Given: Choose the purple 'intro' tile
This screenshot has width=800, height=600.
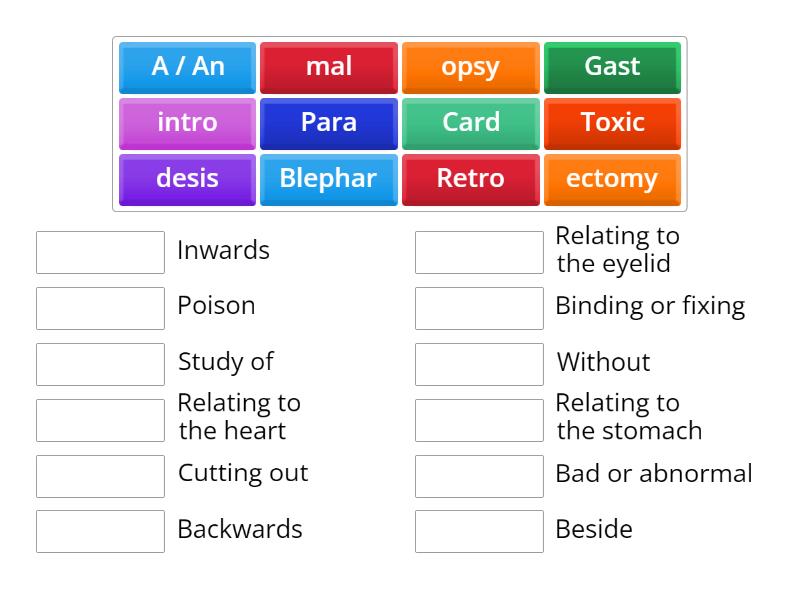Looking at the screenshot, I should [x=188, y=123].
